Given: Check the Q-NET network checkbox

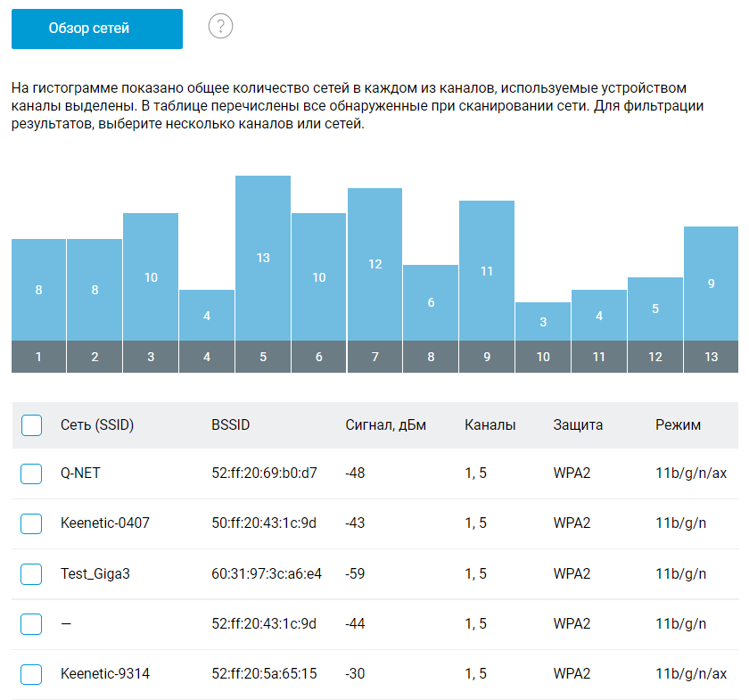Looking at the screenshot, I should 32,474.
